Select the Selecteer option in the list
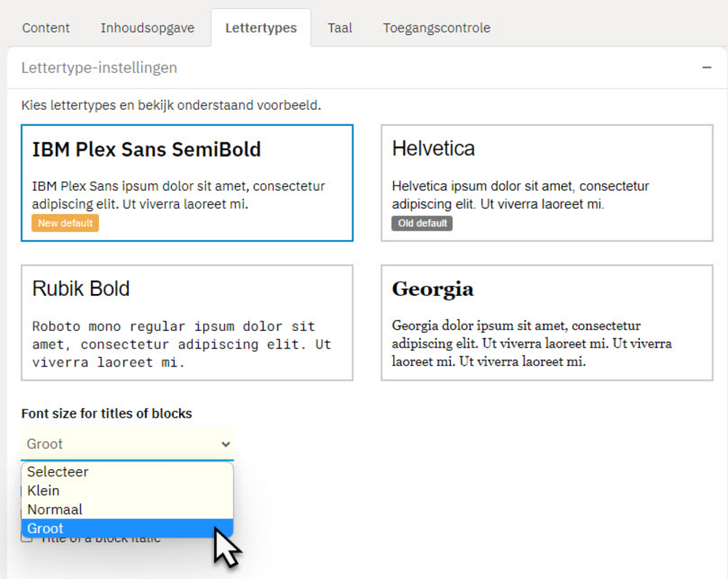The width and height of the screenshot is (728, 579). [127, 472]
